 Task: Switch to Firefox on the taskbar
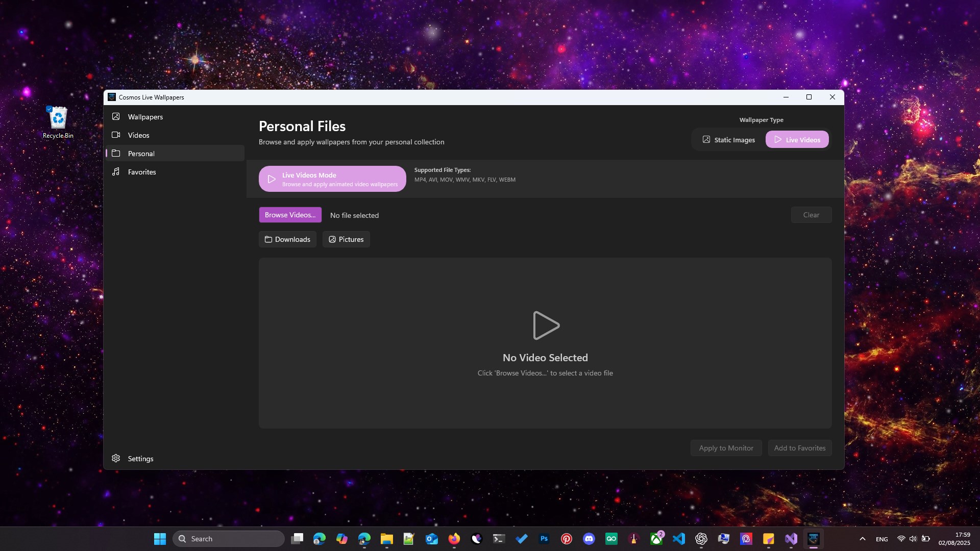(x=454, y=539)
